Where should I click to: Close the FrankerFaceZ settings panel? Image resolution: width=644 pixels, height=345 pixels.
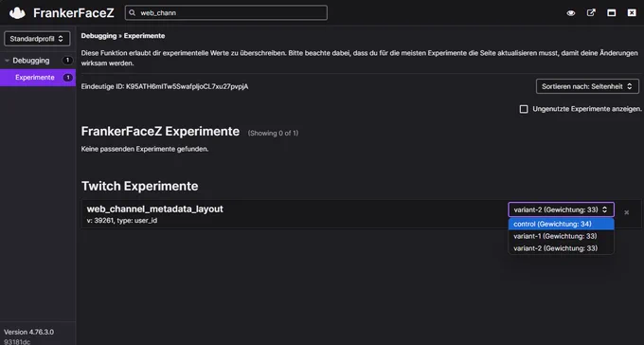pyautogui.click(x=632, y=12)
